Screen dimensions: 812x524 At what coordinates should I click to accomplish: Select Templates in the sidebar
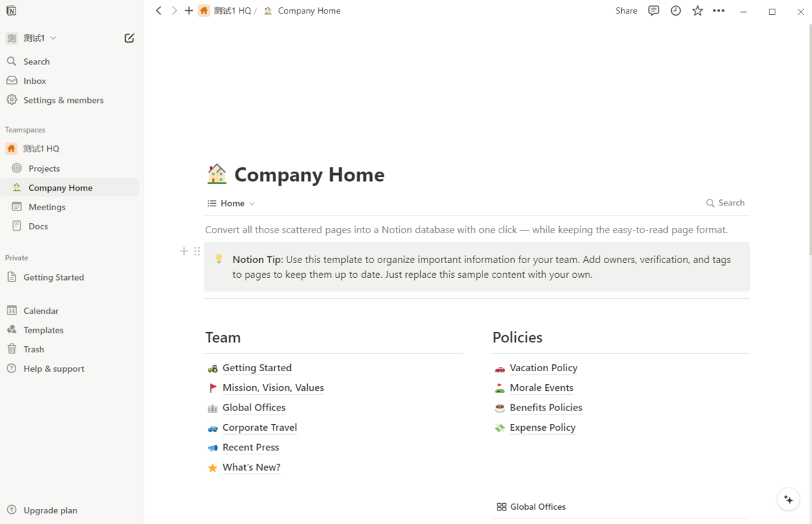tap(43, 330)
